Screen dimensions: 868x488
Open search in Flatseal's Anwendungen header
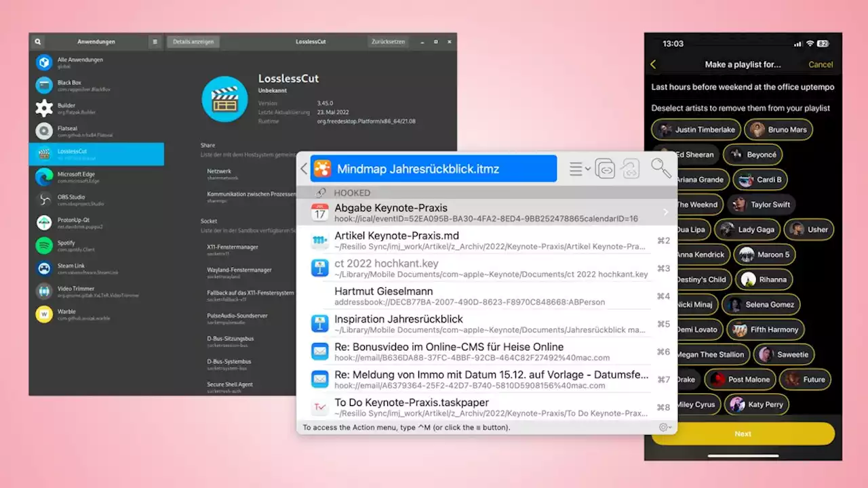(x=38, y=41)
